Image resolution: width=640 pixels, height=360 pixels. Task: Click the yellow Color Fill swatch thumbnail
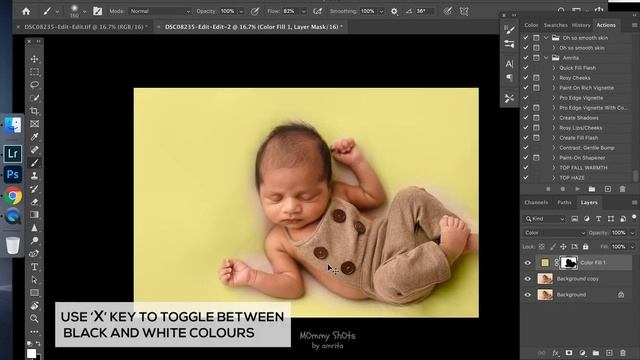(x=545, y=263)
